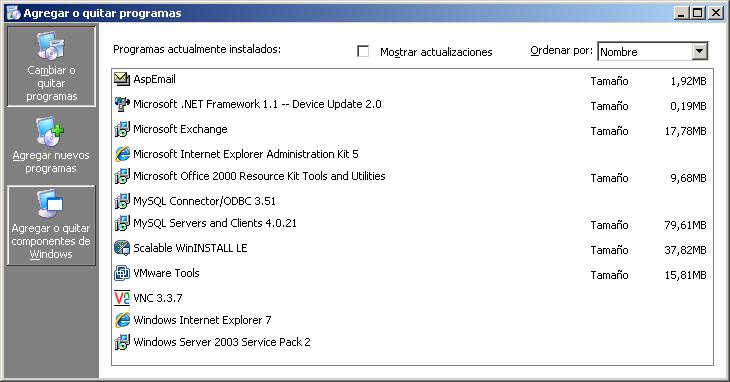Select Windows Server 2003 Service Pack 2
The width and height of the screenshot is (730, 382).
click(412, 342)
